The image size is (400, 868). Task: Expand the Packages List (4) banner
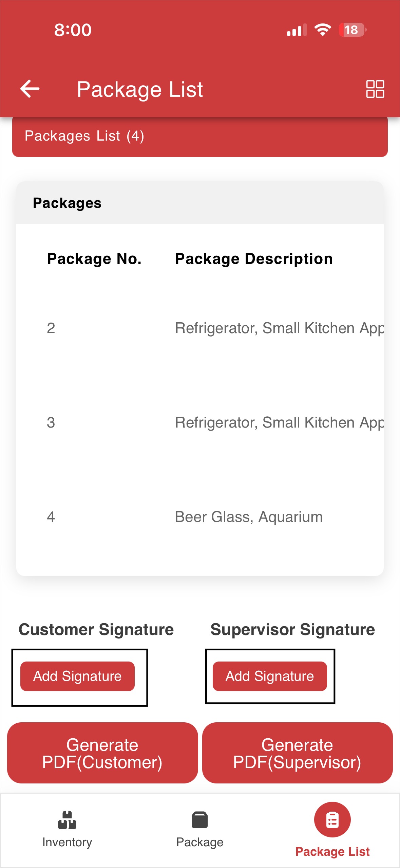200,137
